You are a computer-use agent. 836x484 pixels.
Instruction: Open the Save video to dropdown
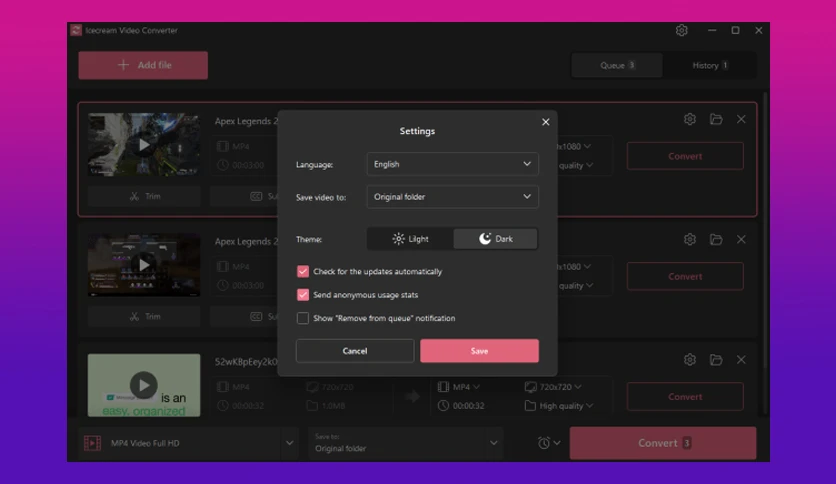point(452,197)
